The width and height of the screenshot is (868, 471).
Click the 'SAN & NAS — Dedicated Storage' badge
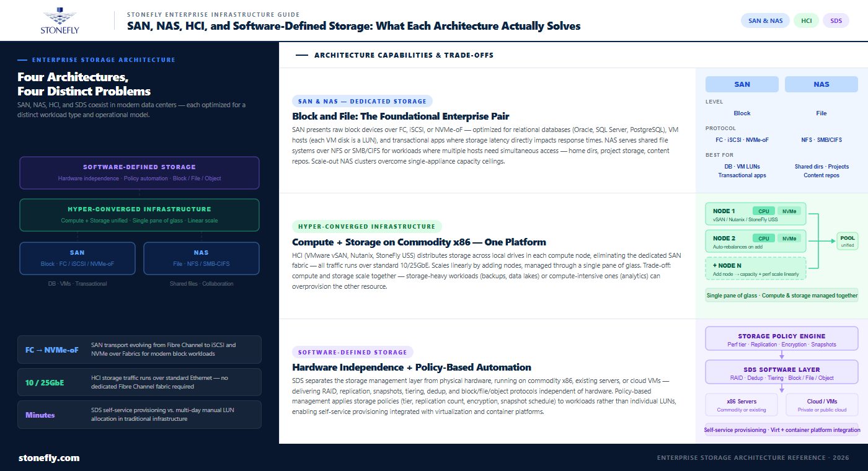(362, 101)
